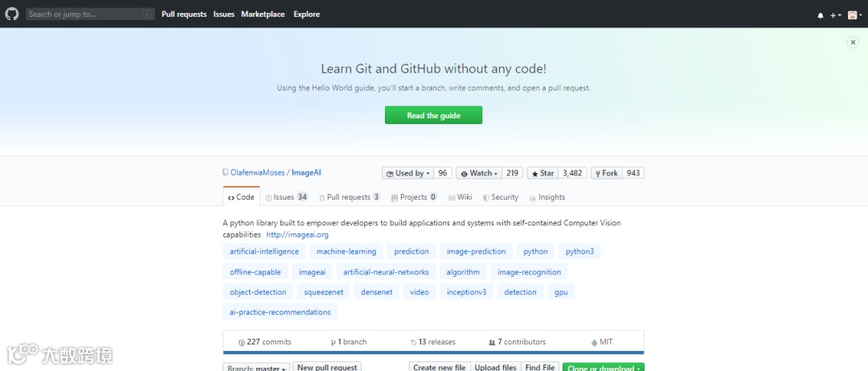Viewport: 868px width, 371px height.
Task: Click the Create new file button
Action: coord(440,367)
